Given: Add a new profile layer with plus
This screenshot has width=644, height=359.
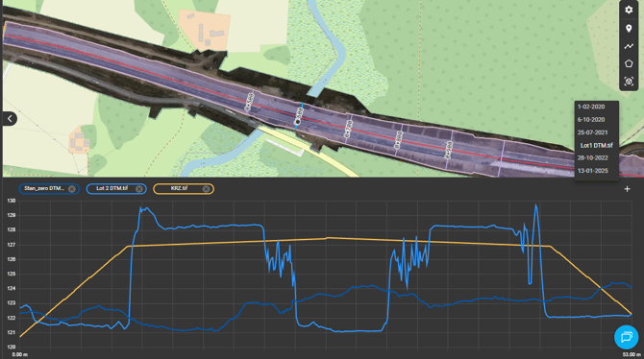Looking at the screenshot, I should (627, 189).
